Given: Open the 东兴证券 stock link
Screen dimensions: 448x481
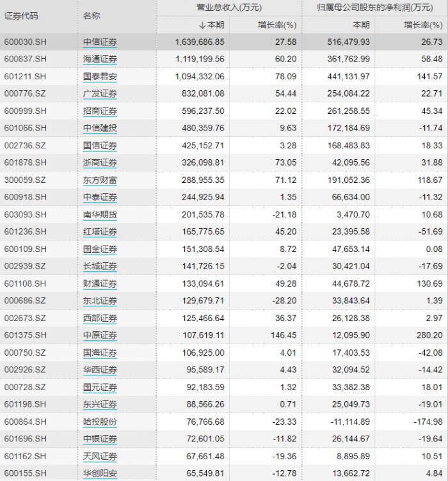Looking at the screenshot, I should (x=100, y=404).
